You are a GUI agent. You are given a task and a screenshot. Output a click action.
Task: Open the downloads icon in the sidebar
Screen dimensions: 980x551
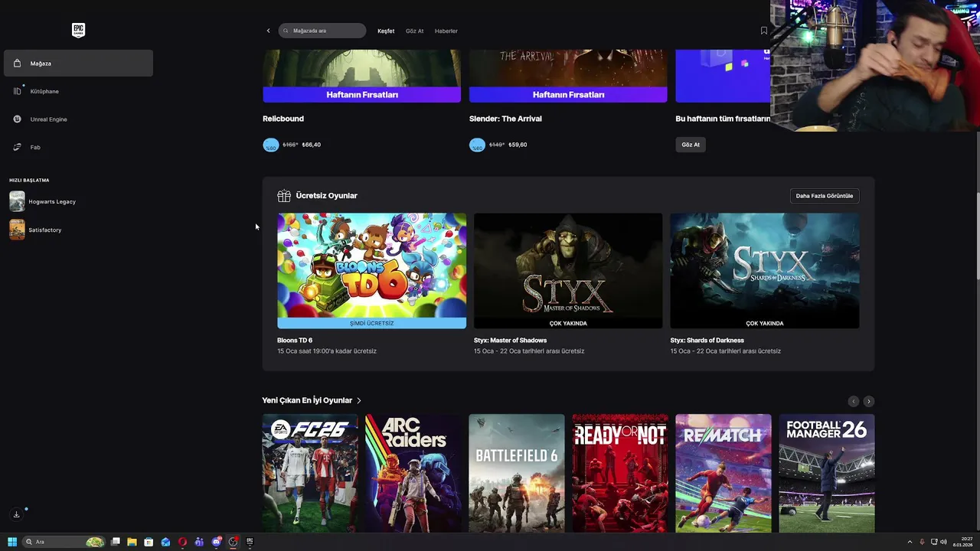click(x=16, y=514)
